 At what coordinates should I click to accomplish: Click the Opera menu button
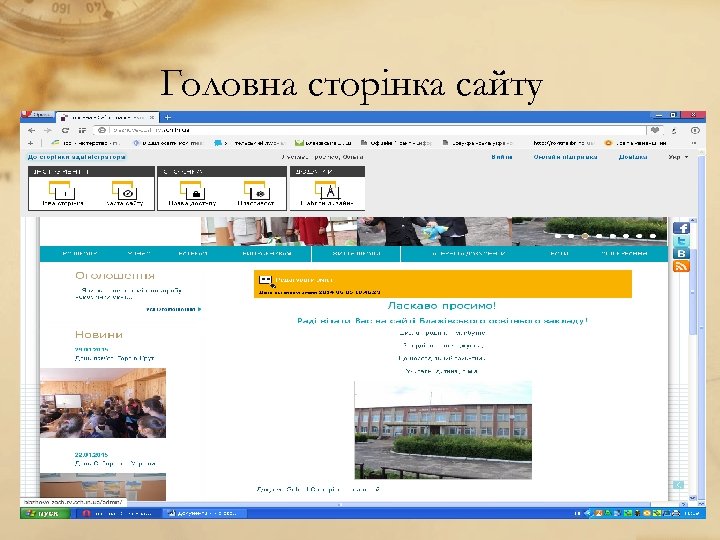pos(38,114)
